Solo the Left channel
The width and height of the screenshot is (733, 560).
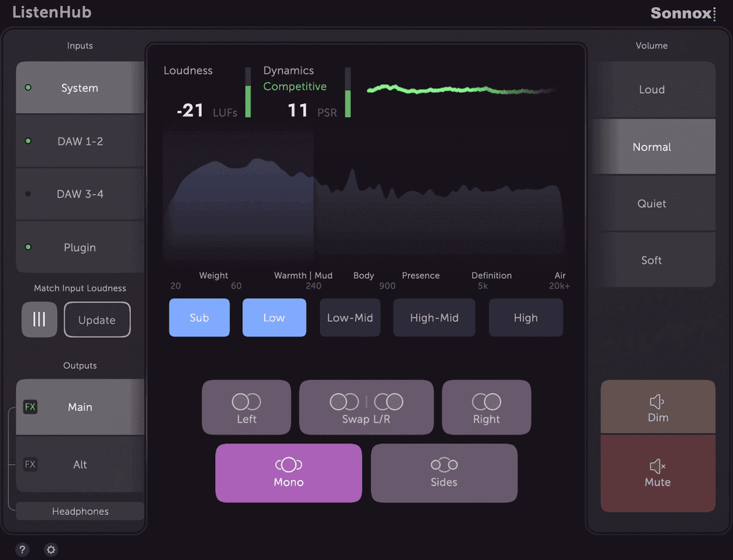point(246,408)
